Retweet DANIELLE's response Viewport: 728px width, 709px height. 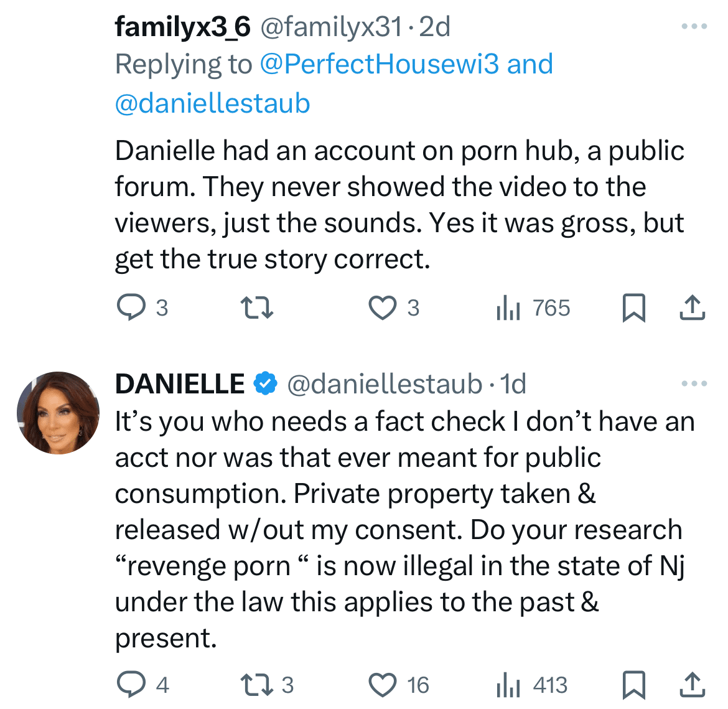pyautogui.click(x=257, y=685)
